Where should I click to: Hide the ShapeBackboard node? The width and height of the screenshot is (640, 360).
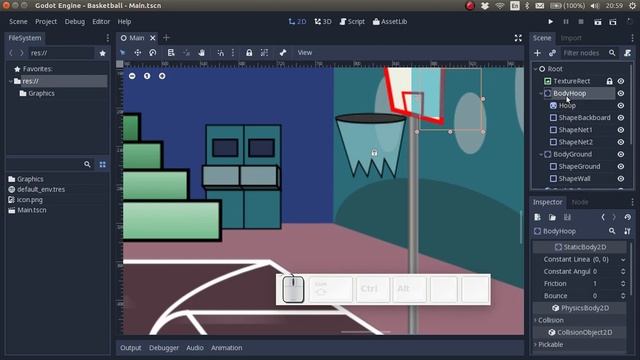(x=621, y=118)
